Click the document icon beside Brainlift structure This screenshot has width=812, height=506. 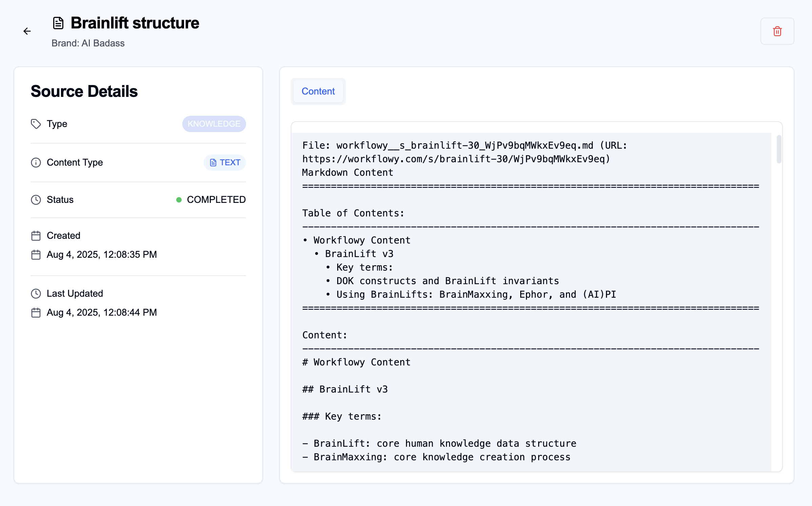[58, 23]
